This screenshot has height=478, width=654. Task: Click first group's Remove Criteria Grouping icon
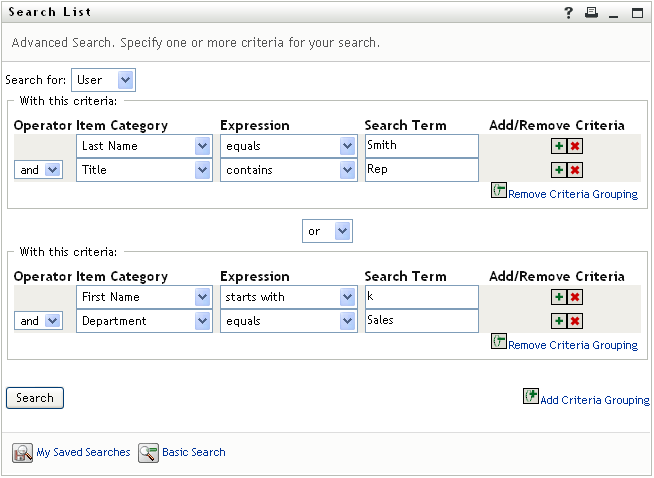pyautogui.click(x=499, y=190)
